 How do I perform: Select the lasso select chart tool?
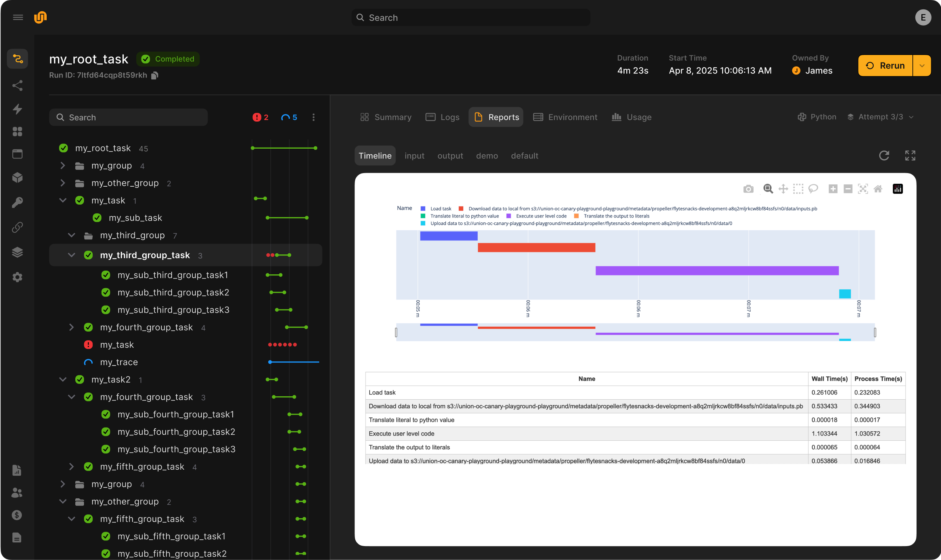click(813, 189)
